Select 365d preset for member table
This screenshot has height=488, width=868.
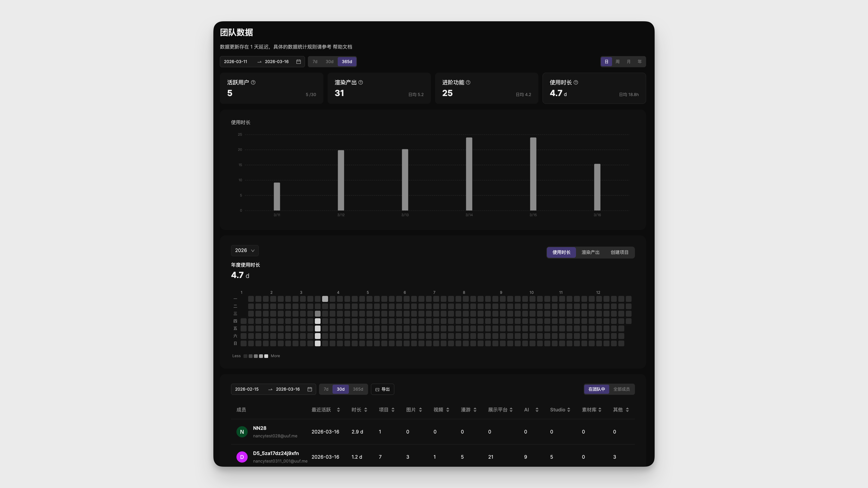(x=358, y=389)
